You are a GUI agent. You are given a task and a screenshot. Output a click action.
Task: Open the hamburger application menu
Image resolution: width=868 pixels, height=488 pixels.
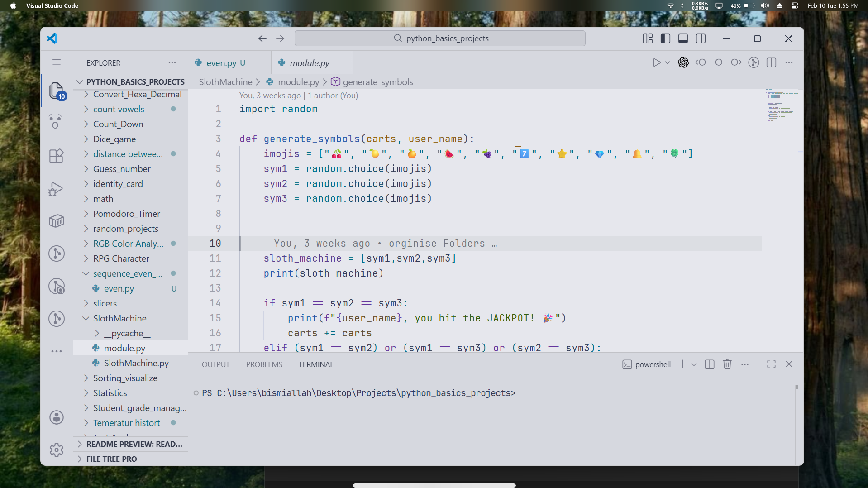(x=57, y=62)
